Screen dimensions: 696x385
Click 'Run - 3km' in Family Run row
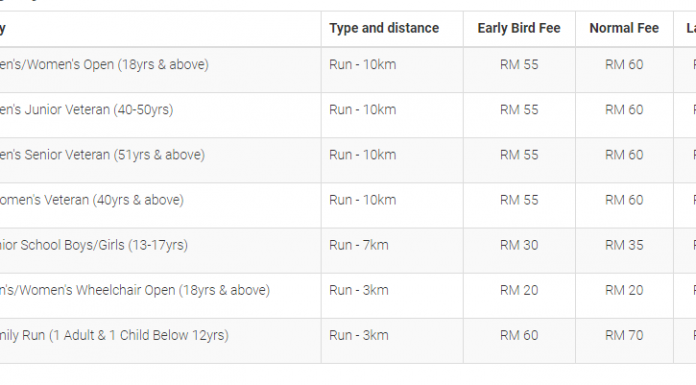click(x=359, y=335)
